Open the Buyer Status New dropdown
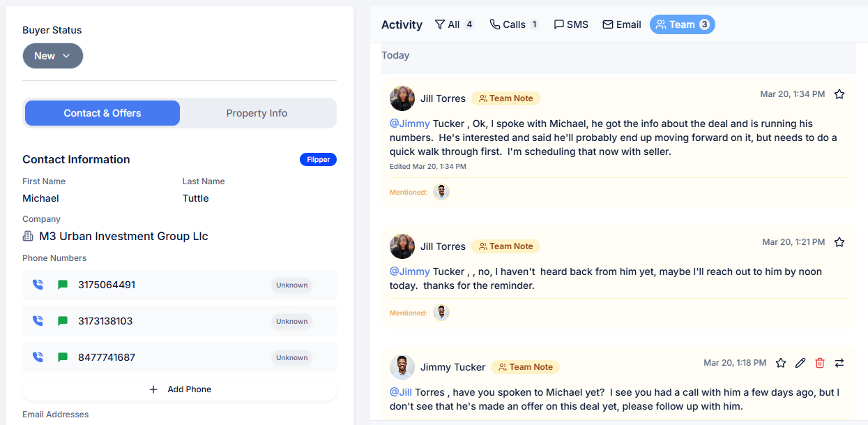 pos(53,56)
